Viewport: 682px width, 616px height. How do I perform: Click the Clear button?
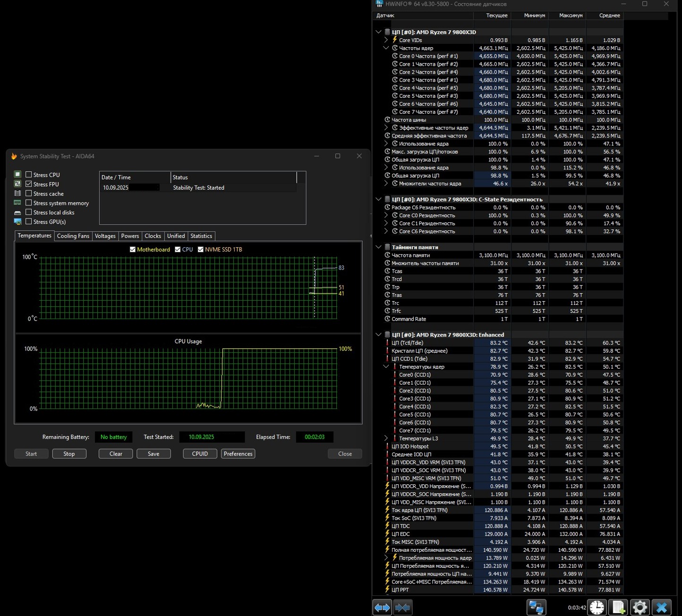pos(116,454)
